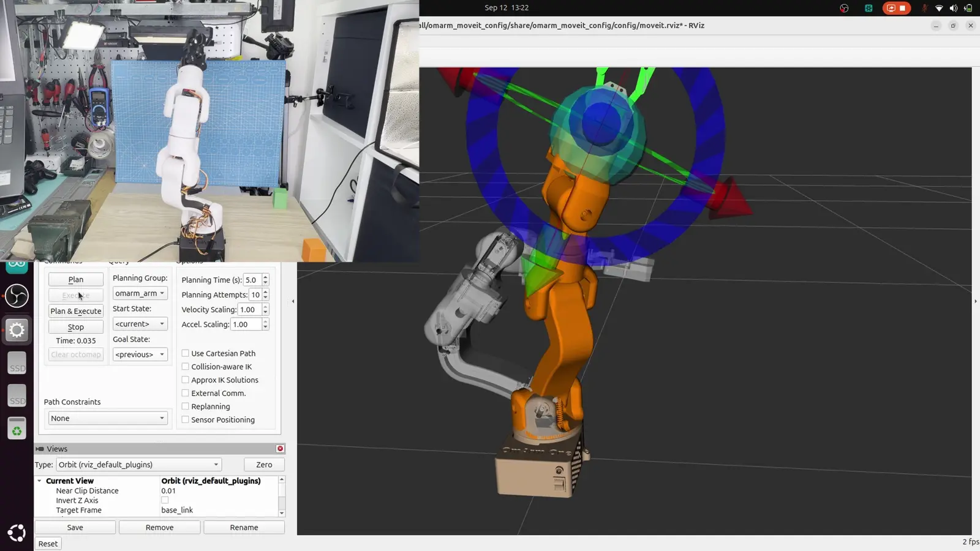Stop screen recording with white square
This screenshot has height=551, width=980.
[902, 8]
